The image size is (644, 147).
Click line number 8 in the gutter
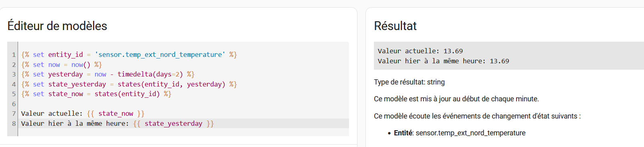click(14, 123)
